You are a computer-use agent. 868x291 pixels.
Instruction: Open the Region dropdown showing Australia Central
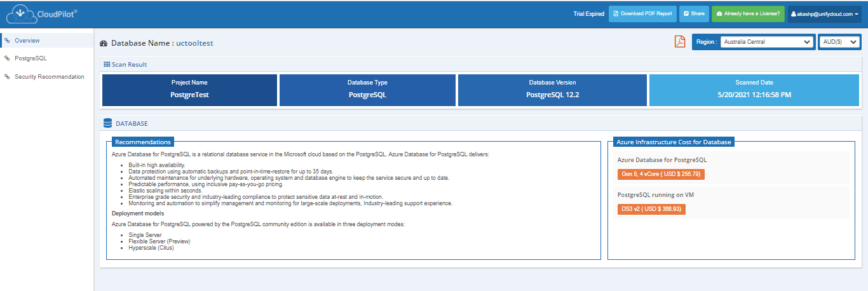[767, 42]
